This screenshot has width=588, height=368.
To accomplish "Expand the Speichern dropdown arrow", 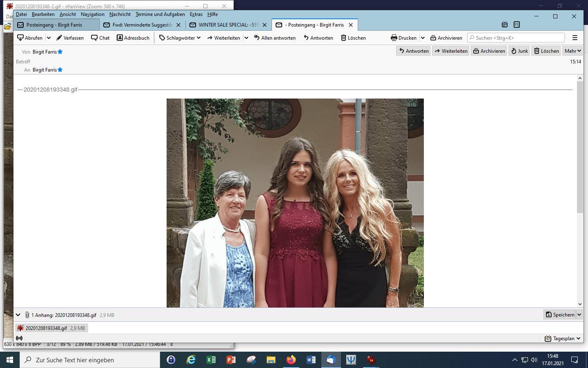I will (579, 314).
